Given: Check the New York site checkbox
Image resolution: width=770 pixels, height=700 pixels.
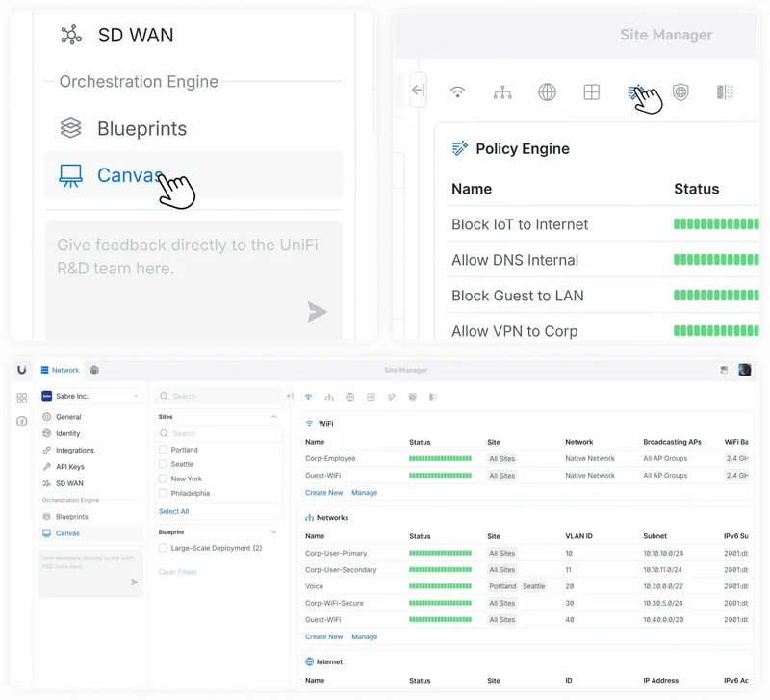Looking at the screenshot, I should pyautogui.click(x=163, y=479).
